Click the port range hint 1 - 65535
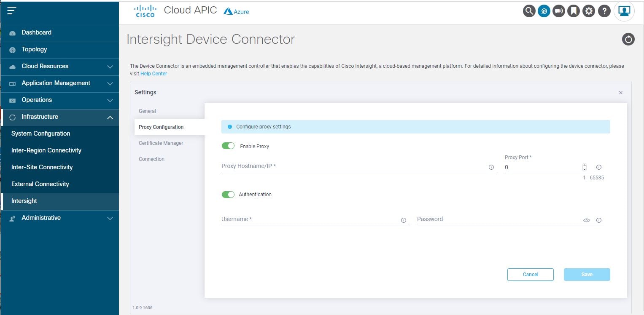 tap(594, 178)
